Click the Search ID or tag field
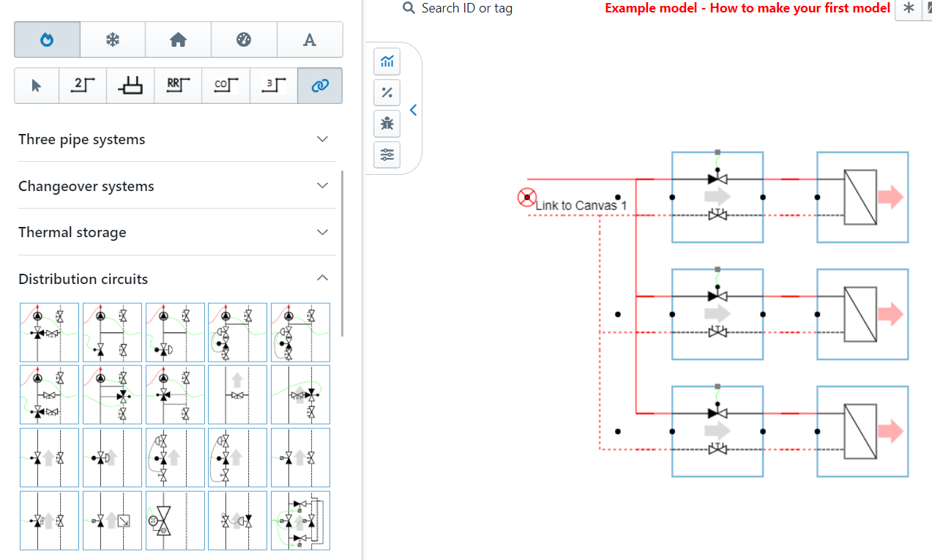932x560 pixels. (466, 9)
